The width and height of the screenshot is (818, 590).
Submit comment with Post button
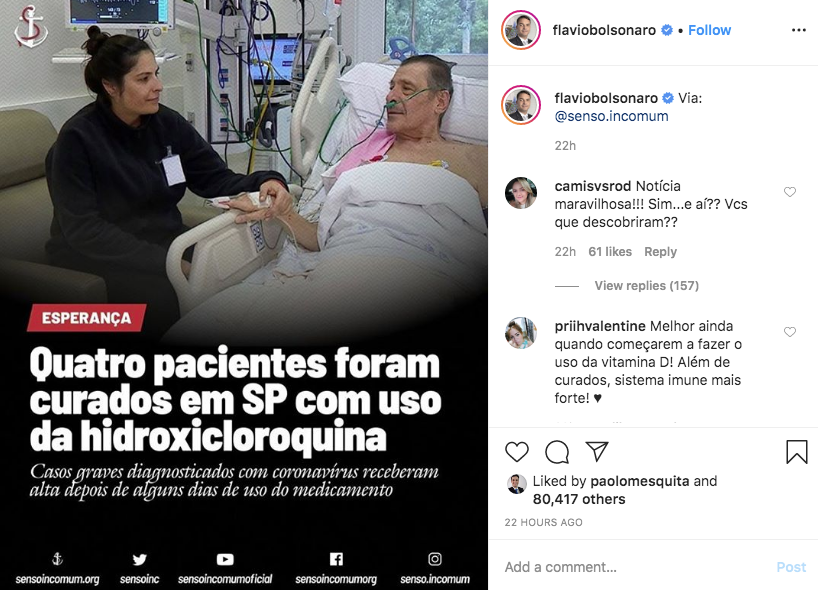coord(791,567)
